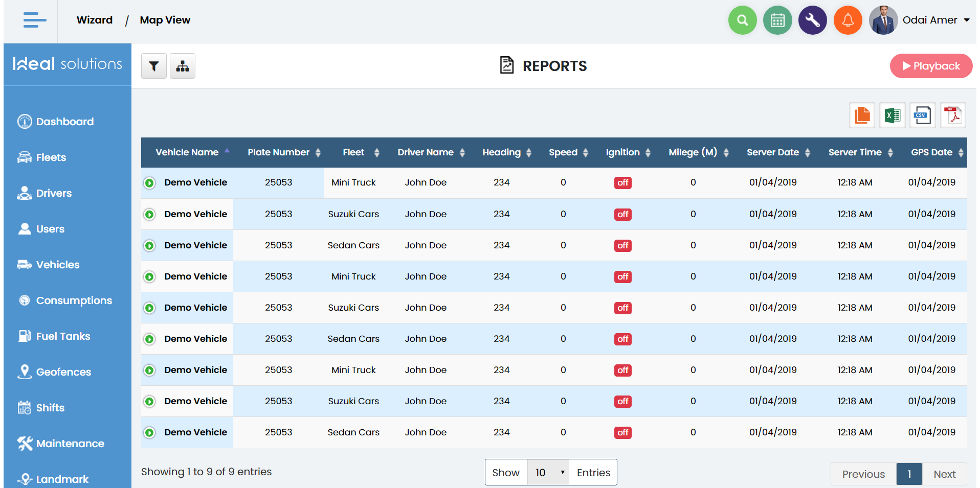
Task: Click the hierarchy tree icon
Action: point(183,66)
